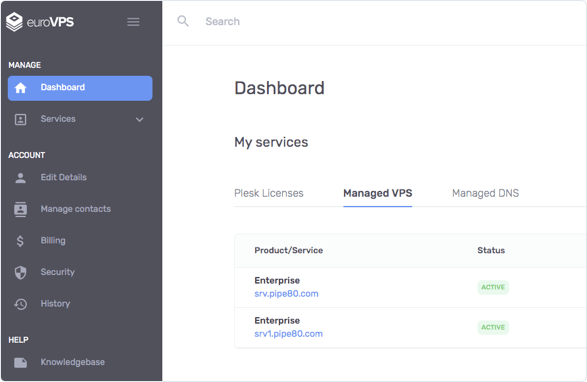Open the Services menu item
Viewport: 587px width, 382px height.
click(x=80, y=119)
